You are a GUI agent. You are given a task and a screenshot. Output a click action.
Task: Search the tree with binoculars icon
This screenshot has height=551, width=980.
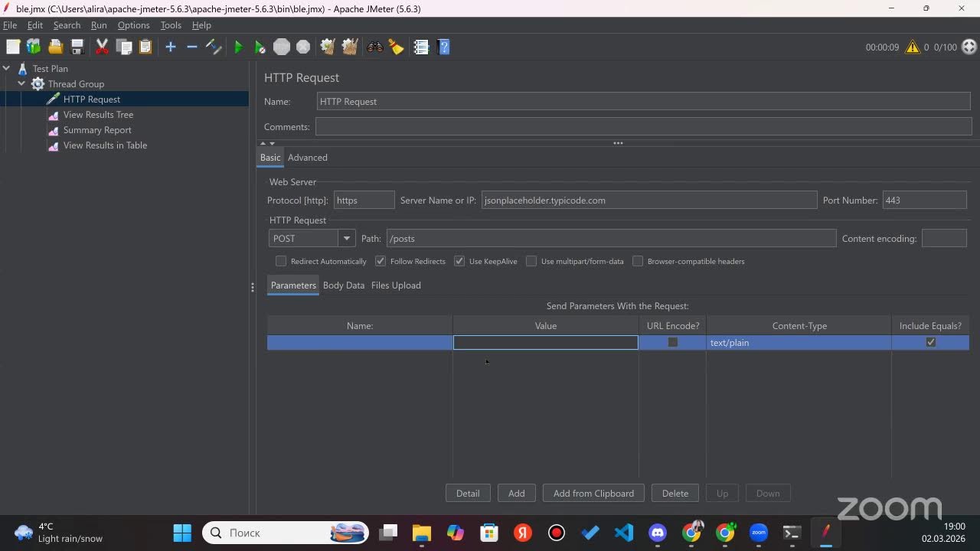375,47
